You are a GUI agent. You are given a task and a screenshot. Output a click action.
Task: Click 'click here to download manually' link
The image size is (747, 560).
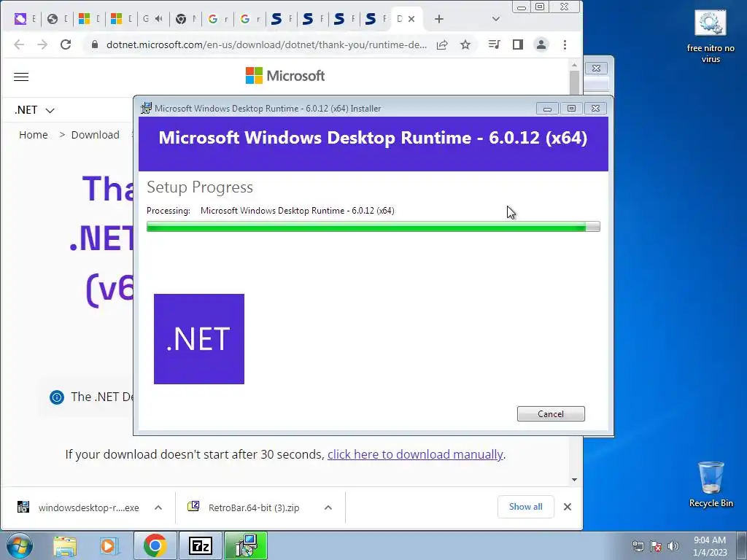click(x=415, y=454)
